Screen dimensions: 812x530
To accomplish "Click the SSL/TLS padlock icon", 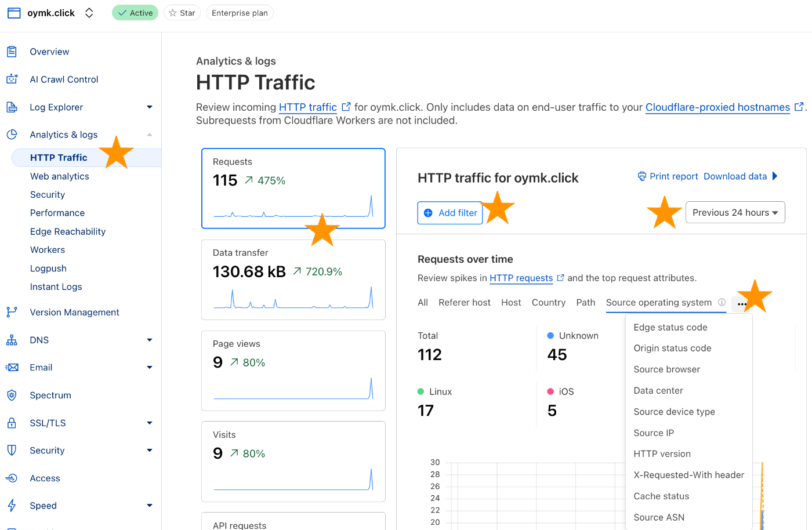I will point(12,423).
